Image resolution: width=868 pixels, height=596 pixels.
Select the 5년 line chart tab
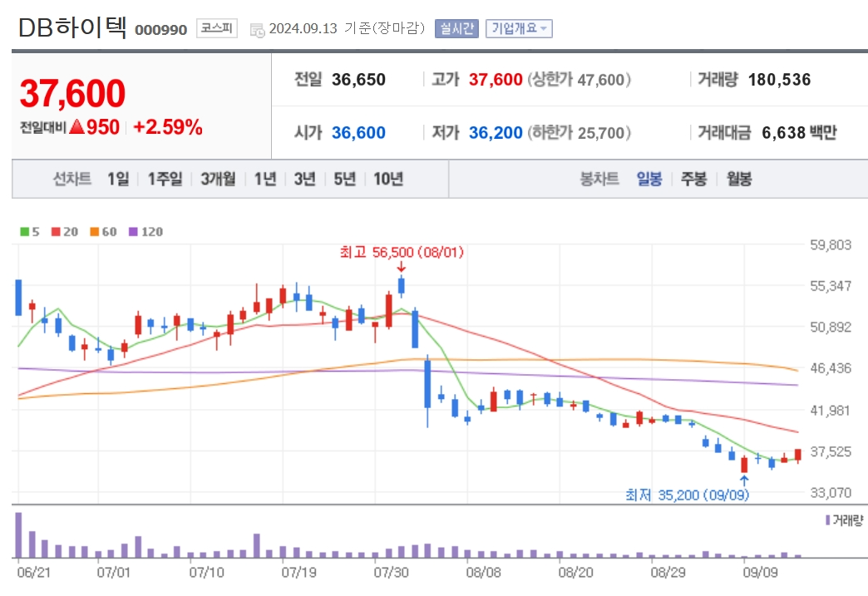(345, 179)
